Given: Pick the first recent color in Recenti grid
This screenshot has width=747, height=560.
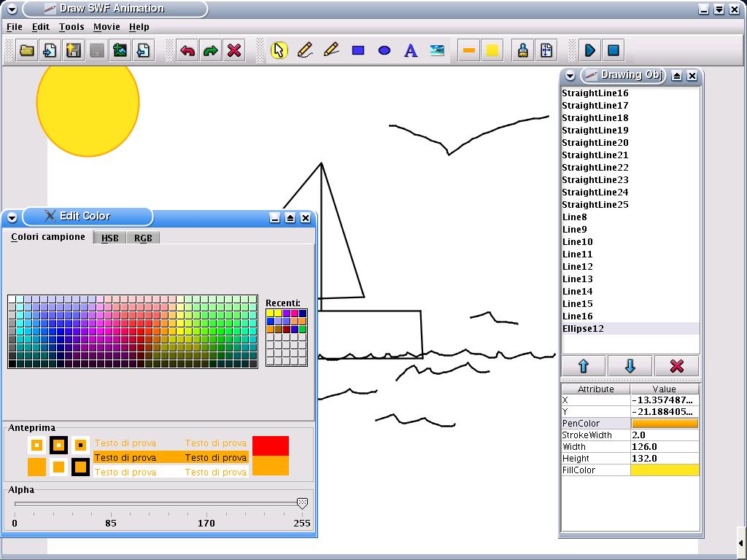Looking at the screenshot, I should click(x=271, y=313).
